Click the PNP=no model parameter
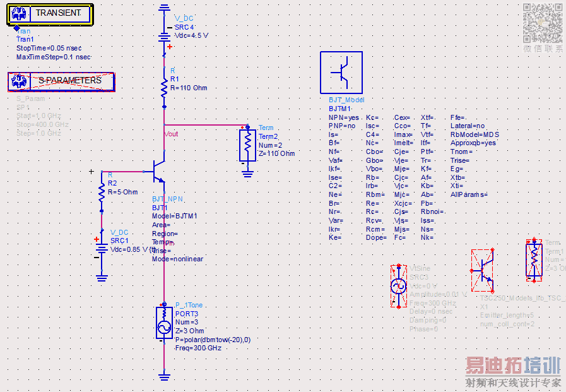 pyautogui.click(x=342, y=126)
